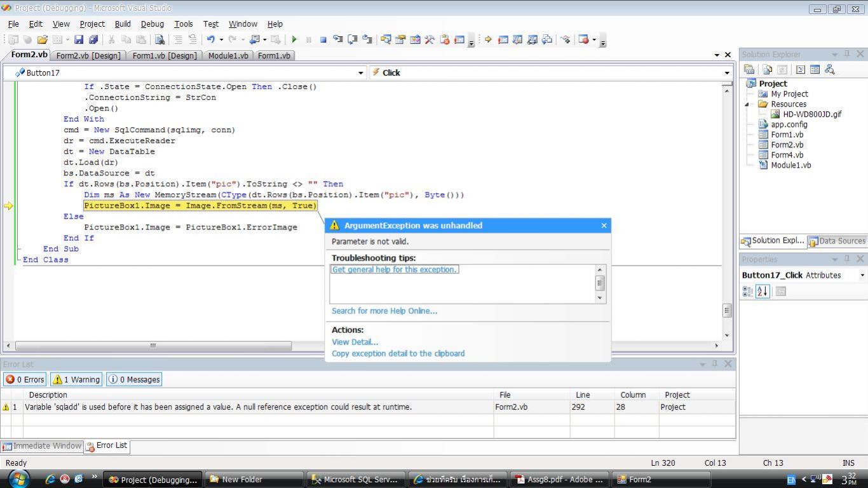Open the Undo history dropdown arrow
The width and height of the screenshot is (868, 488).
pyautogui.click(x=221, y=39)
